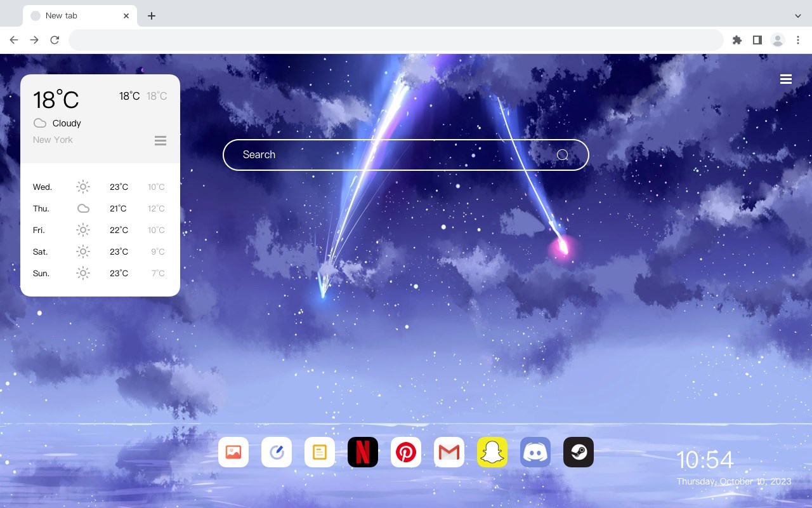
Task: Select the New tab tab
Action: [80, 16]
